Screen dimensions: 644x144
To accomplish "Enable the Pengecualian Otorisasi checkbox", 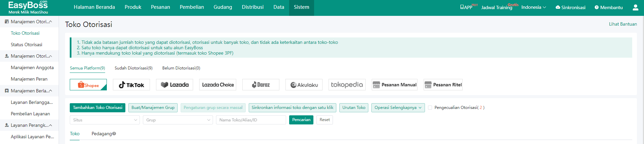I will pyautogui.click(x=430, y=108).
